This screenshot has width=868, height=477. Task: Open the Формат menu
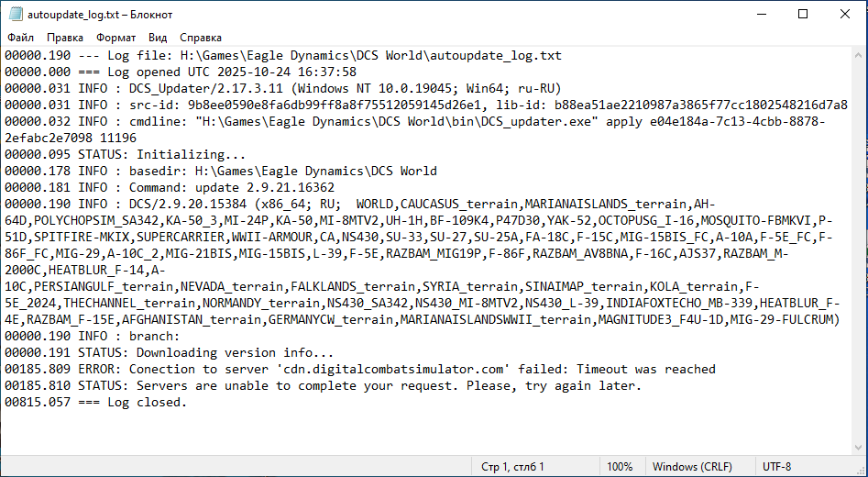tap(115, 39)
